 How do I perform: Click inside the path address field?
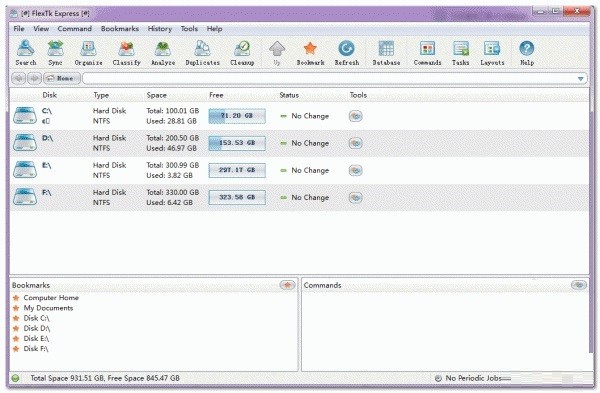pos(329,79)
